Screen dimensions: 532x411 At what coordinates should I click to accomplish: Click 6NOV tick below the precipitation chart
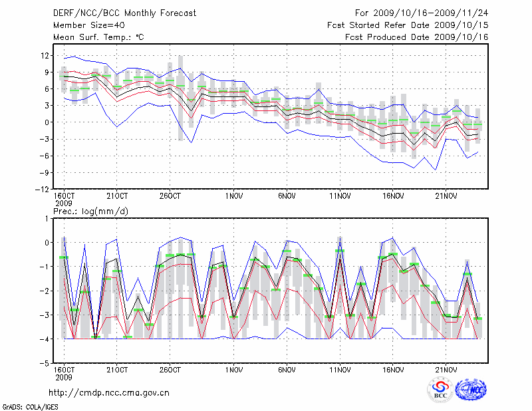[x=287, y=370]
